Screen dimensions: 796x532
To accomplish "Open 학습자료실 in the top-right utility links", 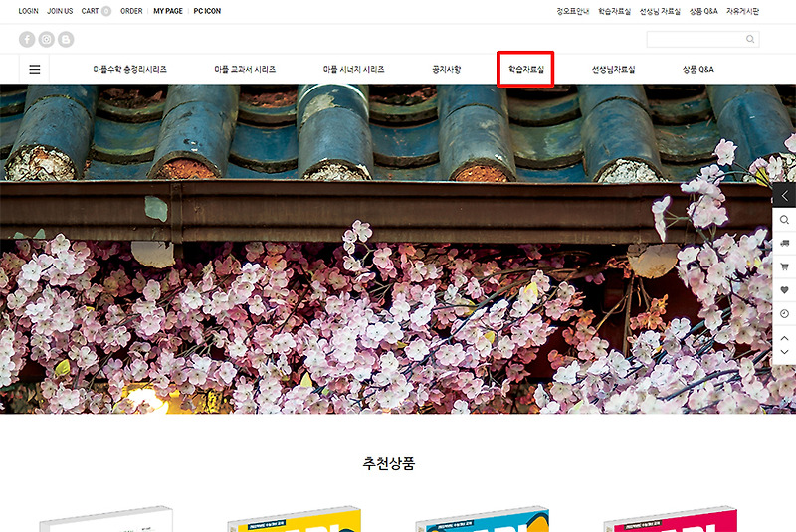I will 614,11.
